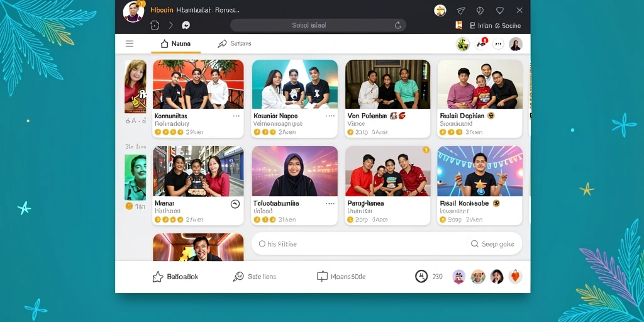Open Batioatiok in the bottom bar
The image size is (644, 322).
point(175,277)
